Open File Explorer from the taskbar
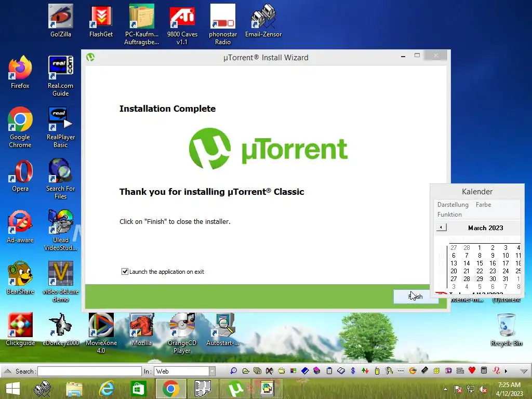 (74, 389)
